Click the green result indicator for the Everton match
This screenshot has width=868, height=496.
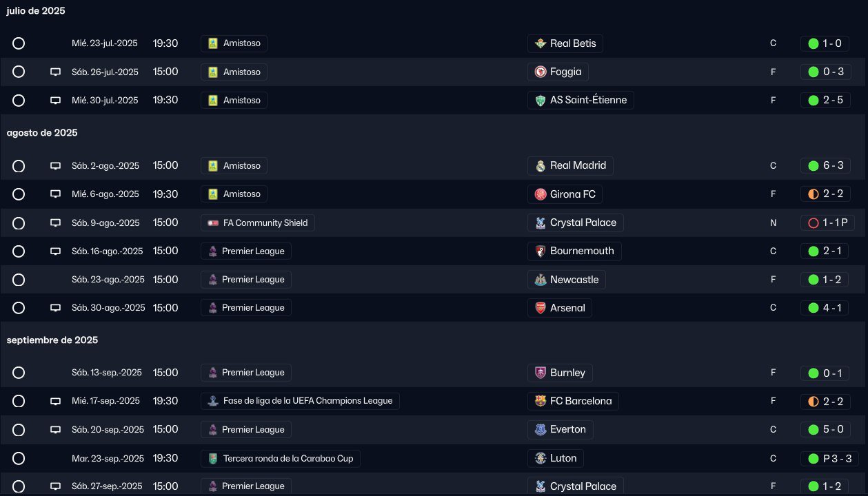coord(814,429)
